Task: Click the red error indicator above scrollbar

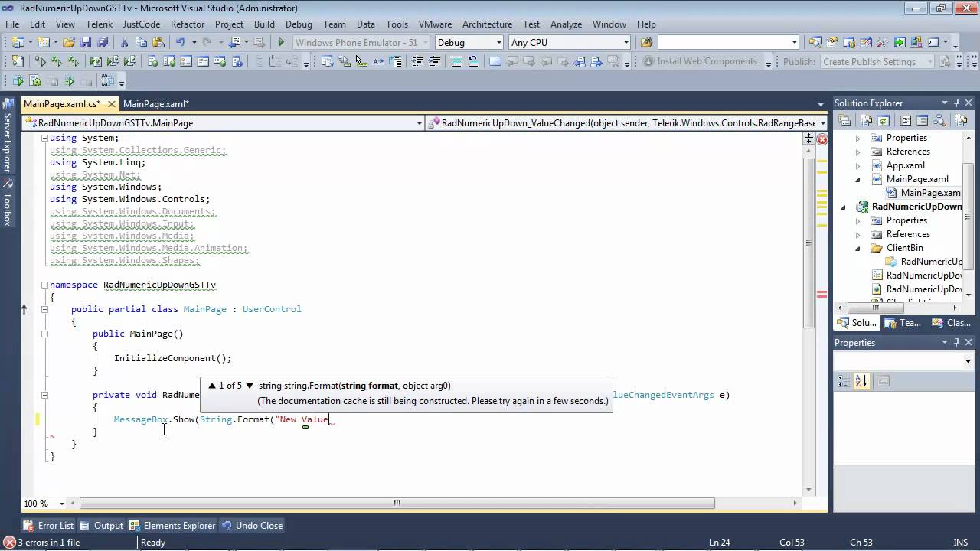Action: pyautogui.click(x=822, y=139)
